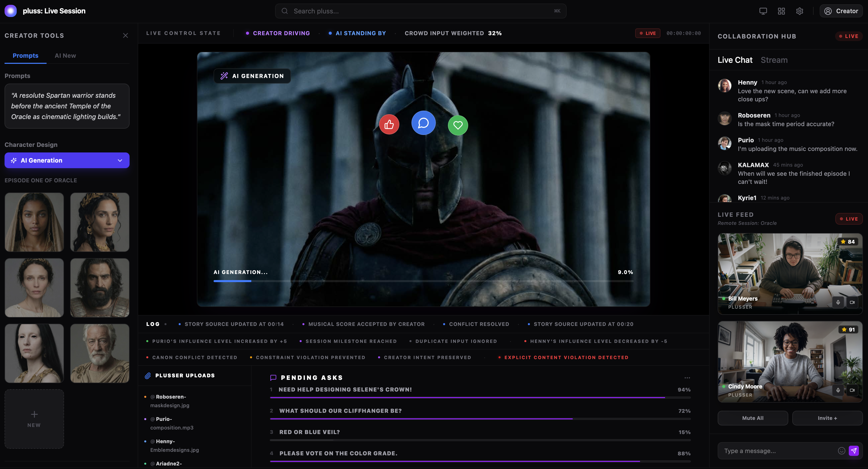Switch to the AI New tab
This screenshot has width=868, height=469.
65,56
